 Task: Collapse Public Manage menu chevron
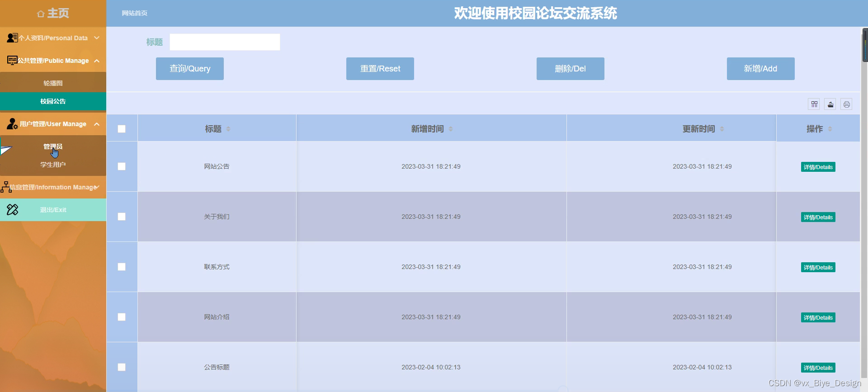pyautogui.click(x=97, y=61)
